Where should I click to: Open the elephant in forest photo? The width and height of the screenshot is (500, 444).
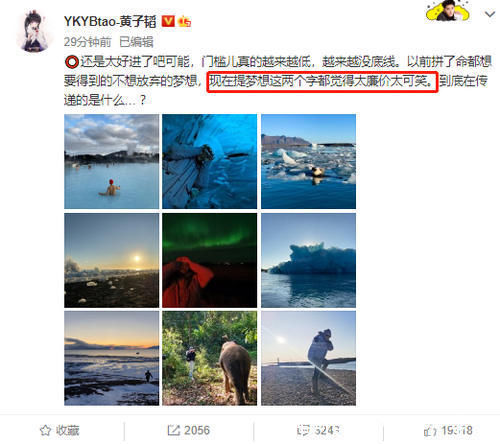tap(210, 358)
